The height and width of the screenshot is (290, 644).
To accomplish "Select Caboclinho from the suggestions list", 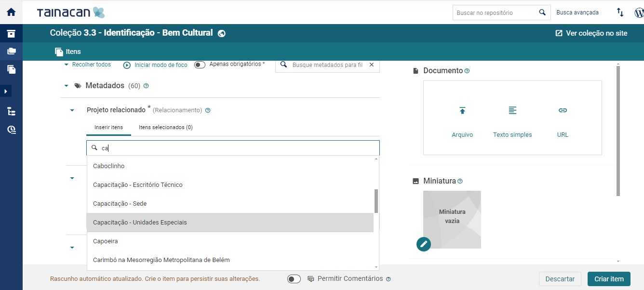I will tap(230, 166).
